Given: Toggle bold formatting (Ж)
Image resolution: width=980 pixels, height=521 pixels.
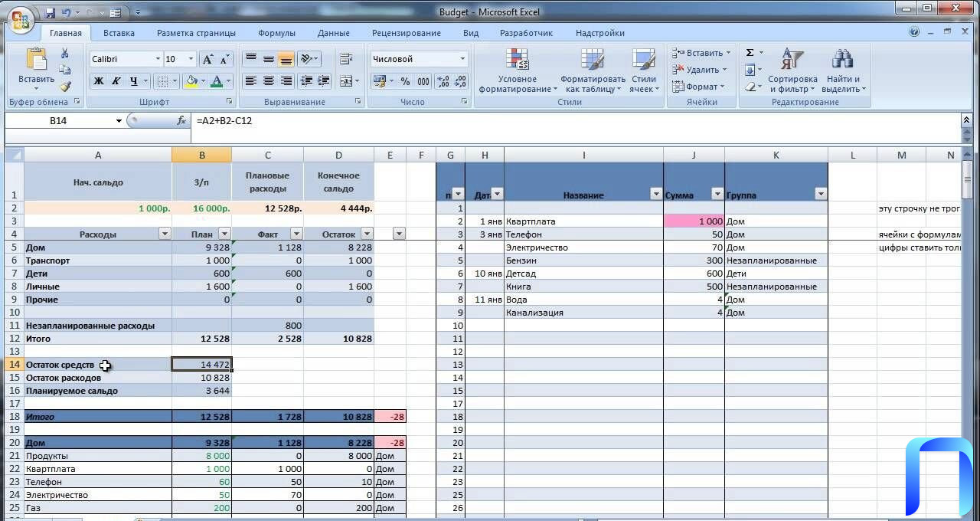Looking at the screenshot, I should [99, 81].
